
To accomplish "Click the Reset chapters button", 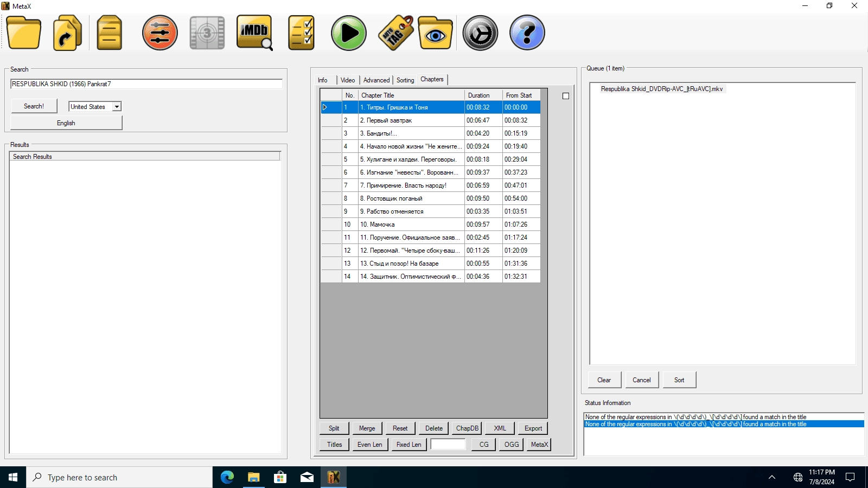I will (400, 428).
